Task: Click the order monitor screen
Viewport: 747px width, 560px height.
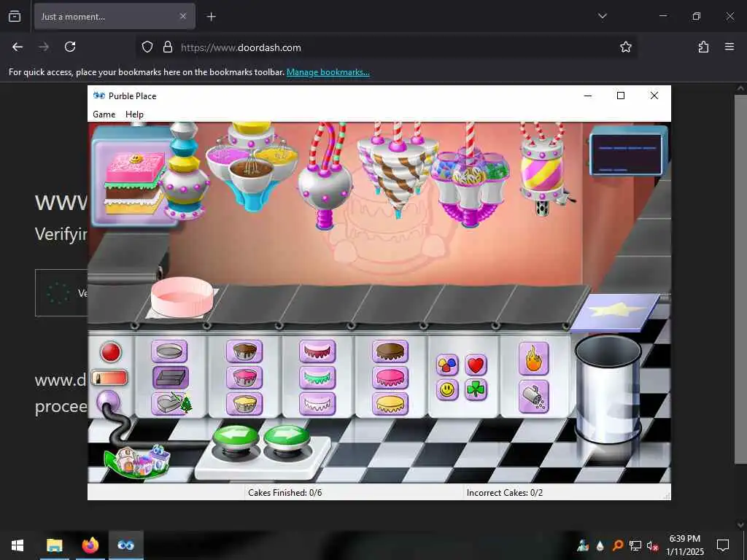Action: tap(628, 154)
